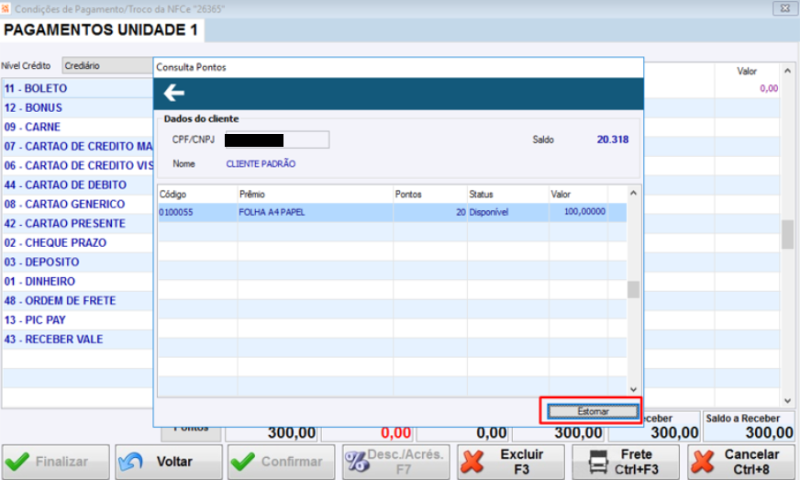Click the printer icon on Frete Ctrl+F3
Image resolution: width=800 pixels, height=480 pixels.
tap(598, 462)
